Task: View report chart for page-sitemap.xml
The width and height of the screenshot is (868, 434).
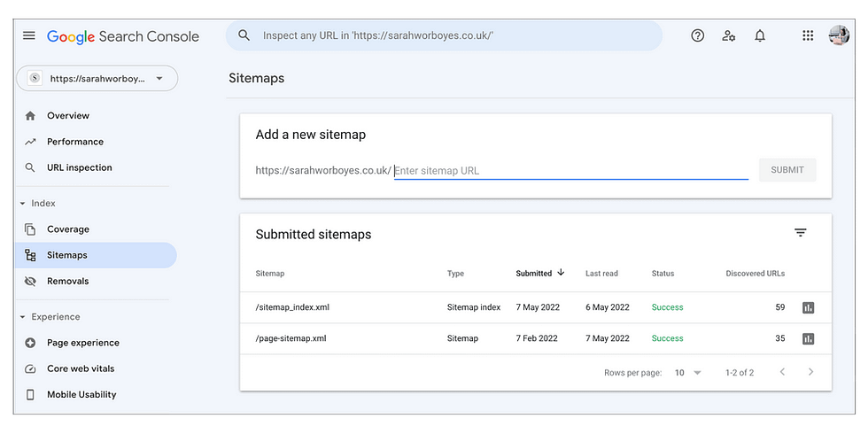Action: point(808,338)
